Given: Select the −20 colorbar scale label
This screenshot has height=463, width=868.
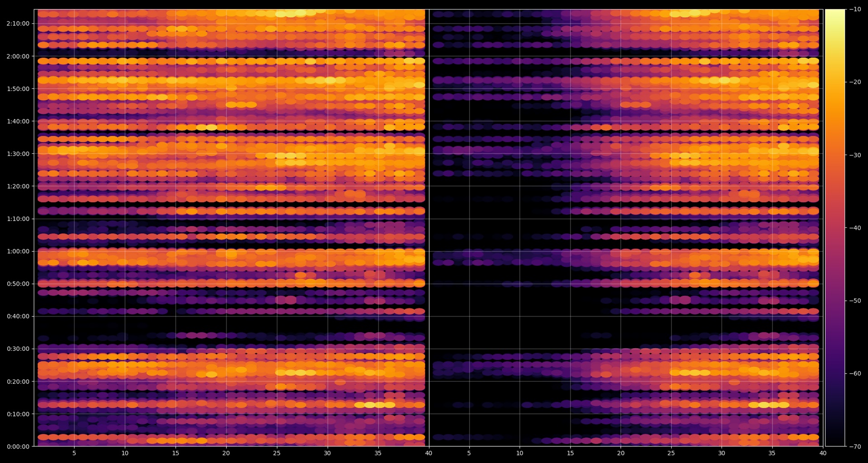Looking at the screenshot, I should click(855, 82).
